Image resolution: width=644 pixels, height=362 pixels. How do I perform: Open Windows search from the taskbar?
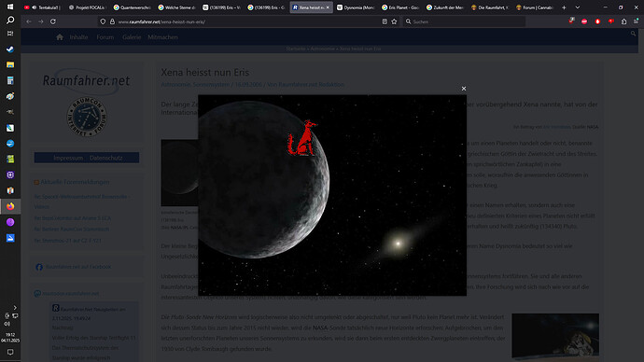[10, 21]
